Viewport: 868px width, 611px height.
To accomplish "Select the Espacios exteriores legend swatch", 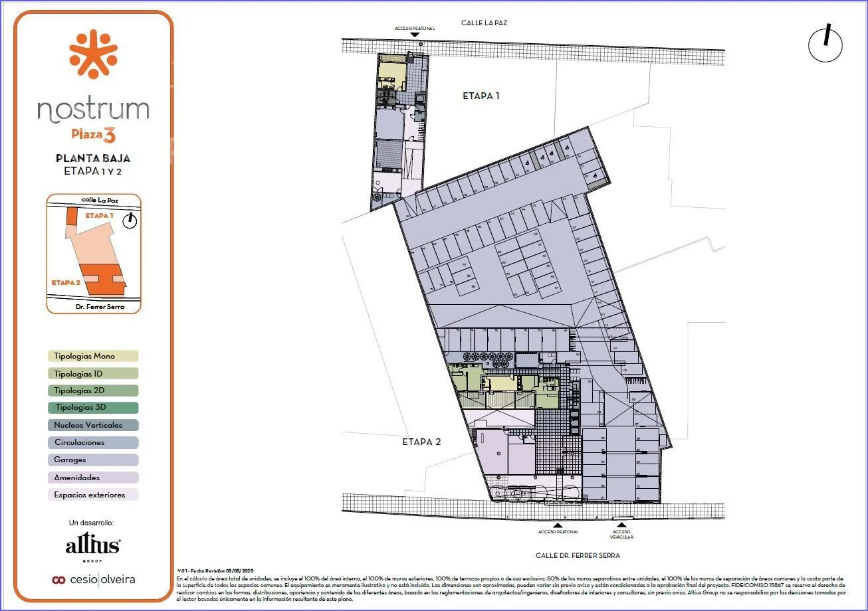I will tap(93, 495).
